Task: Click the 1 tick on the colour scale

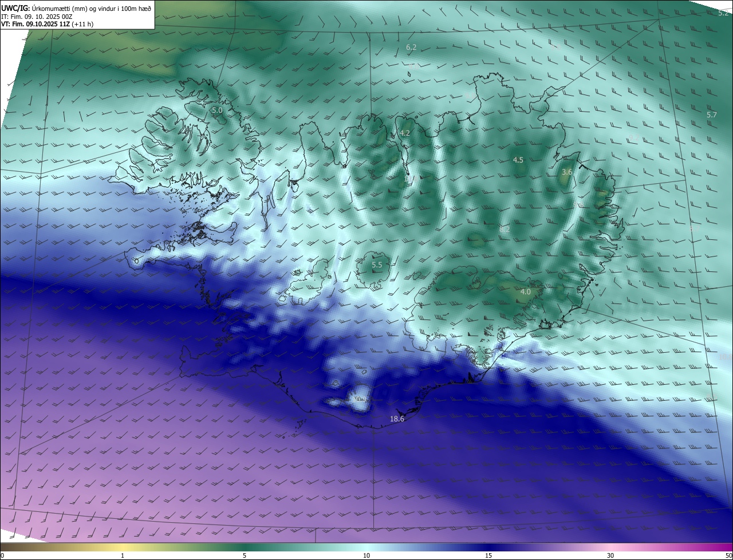Action: click(x=123, y=555)
